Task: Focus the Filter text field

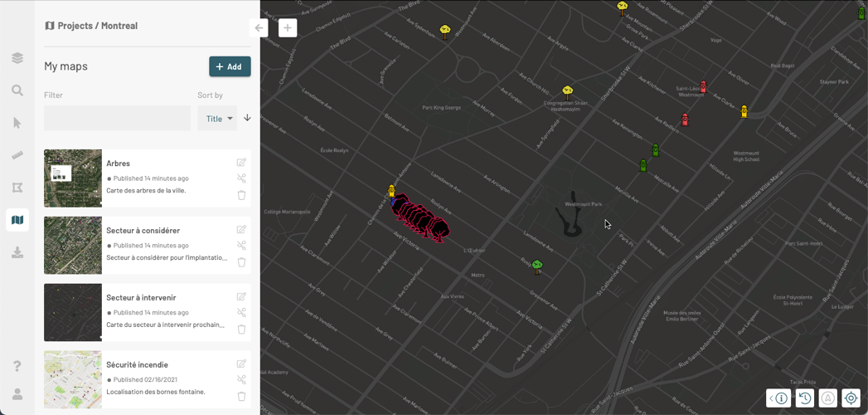Action: [x=118, y=119]
